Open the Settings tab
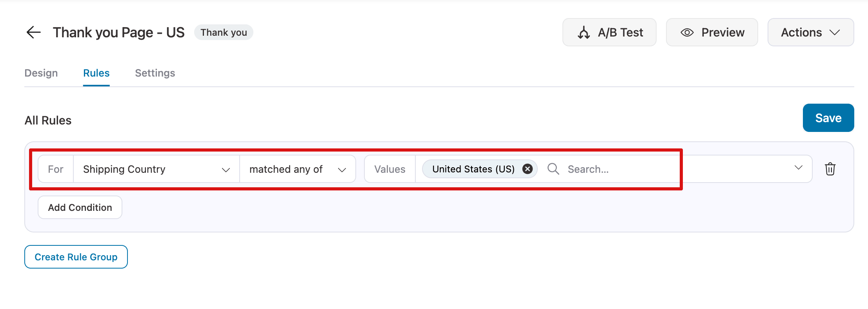Screen dimensions: 868x309 coord(155,73)
